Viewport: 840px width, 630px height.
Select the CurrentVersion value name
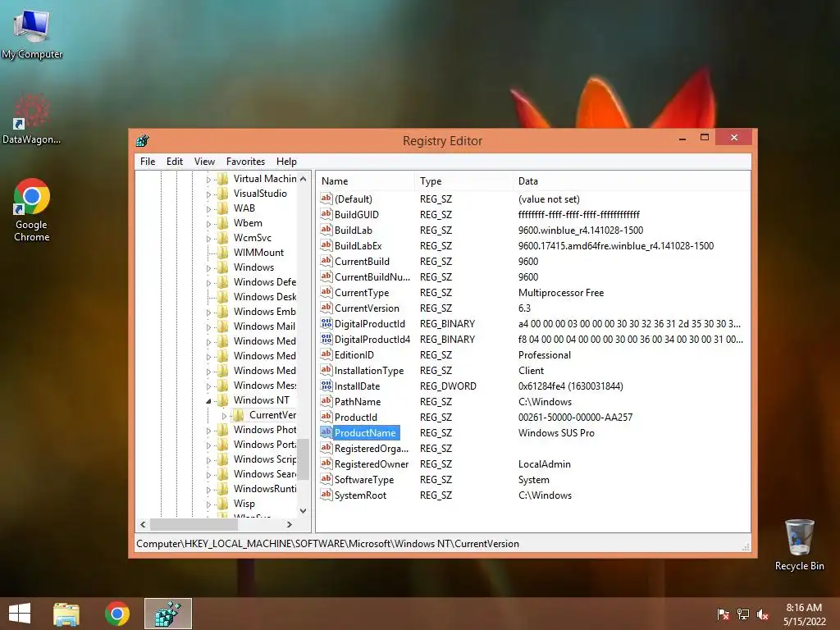(367, 308)
